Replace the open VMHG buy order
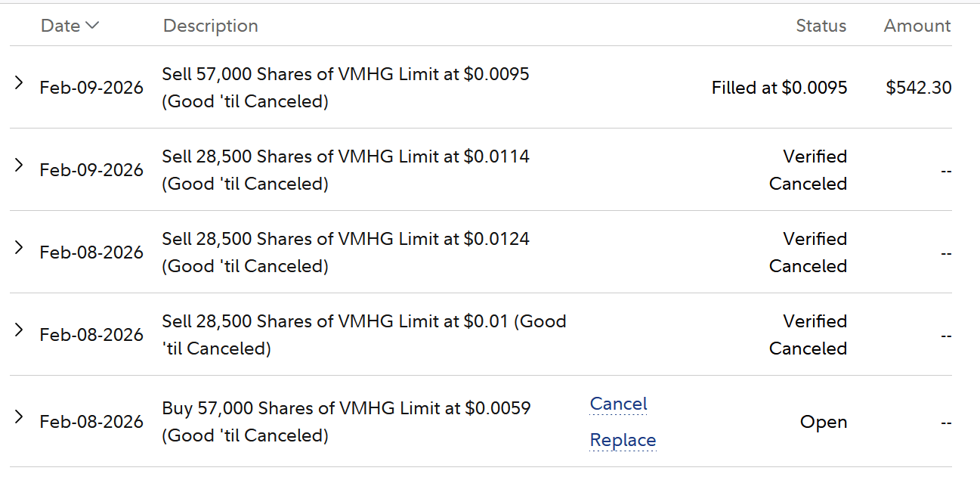The image size is (980, 477). tap(623, 440)
